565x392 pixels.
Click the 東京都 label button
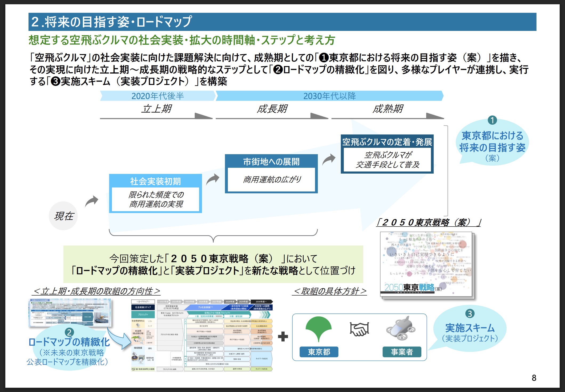point(319,352)
